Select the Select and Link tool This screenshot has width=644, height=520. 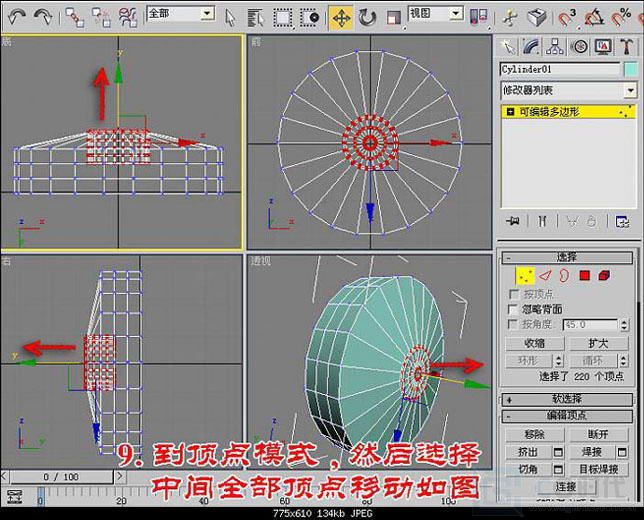click(x=75, y=18)
